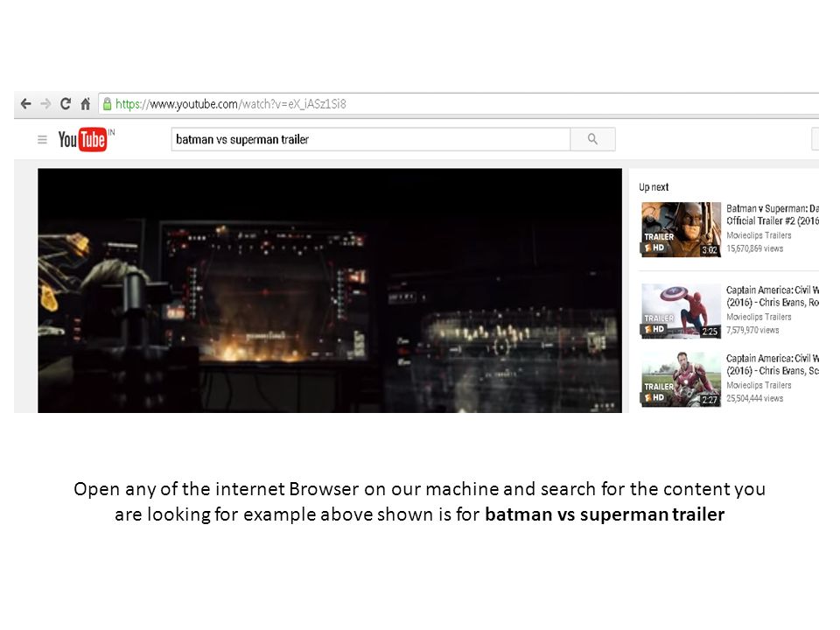Open Movieclips Trailers channel under Batman video
This screenshot has width=840, height=630.
[x=759, y=235]
